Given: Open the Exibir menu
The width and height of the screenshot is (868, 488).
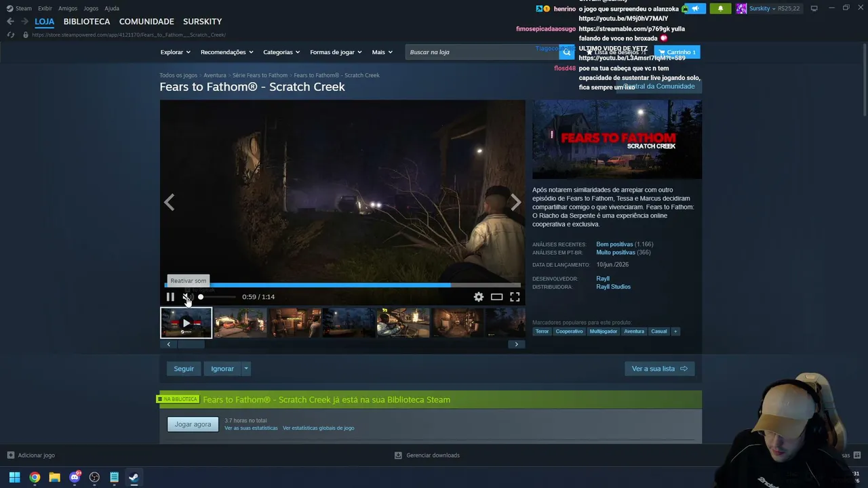Looking at the screenshot, I should point(45,8).
